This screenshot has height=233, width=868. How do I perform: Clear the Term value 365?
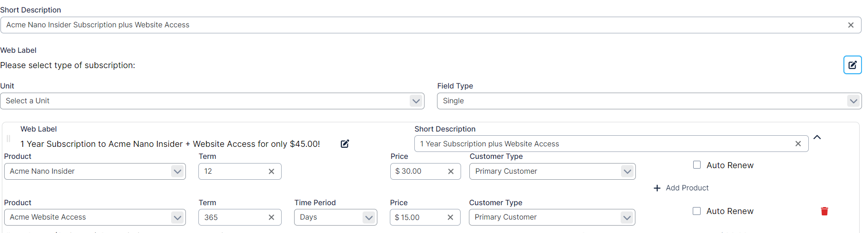(x=271, y=217)
